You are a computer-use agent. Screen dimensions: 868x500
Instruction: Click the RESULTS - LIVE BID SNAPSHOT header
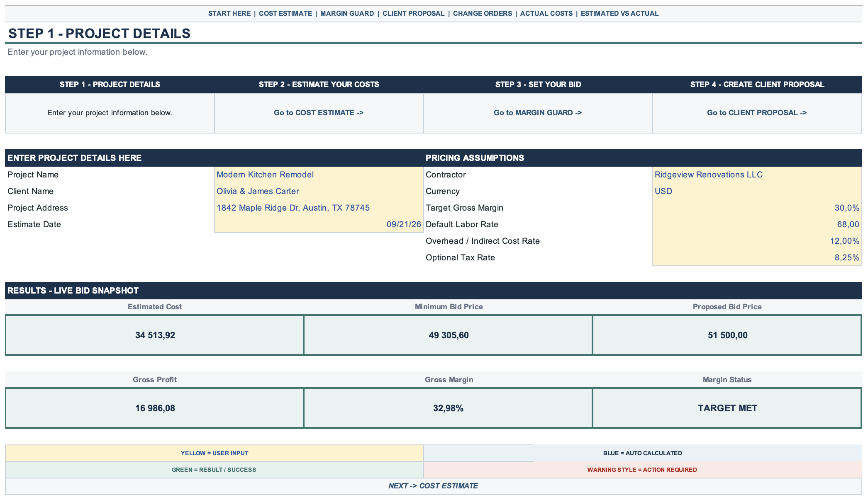click(434, 291)
